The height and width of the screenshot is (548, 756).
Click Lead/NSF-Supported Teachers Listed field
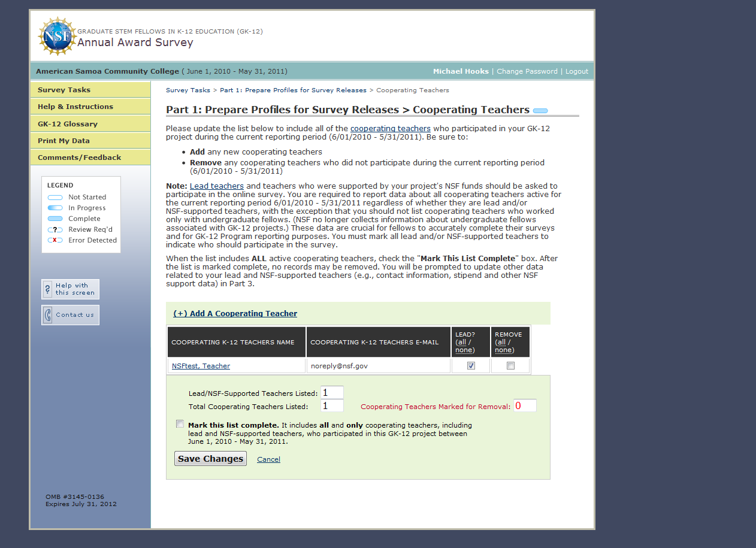click(x=332, y=393)
